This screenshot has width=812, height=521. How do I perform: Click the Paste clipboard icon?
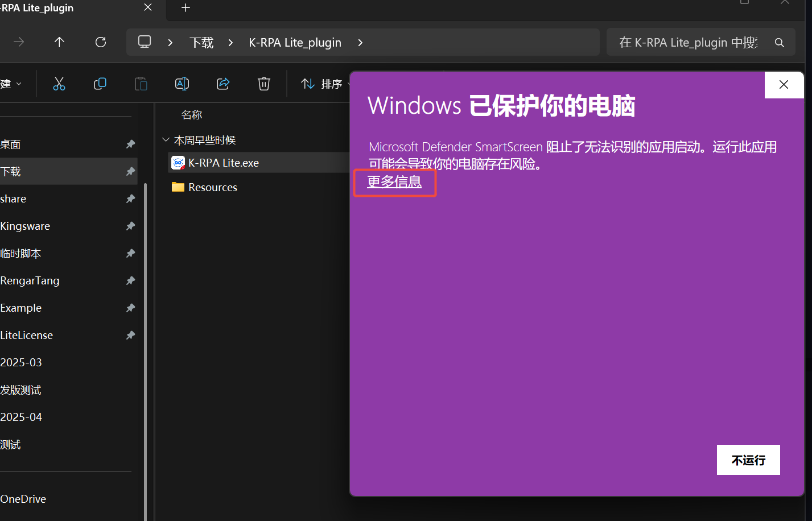[141, 84]
